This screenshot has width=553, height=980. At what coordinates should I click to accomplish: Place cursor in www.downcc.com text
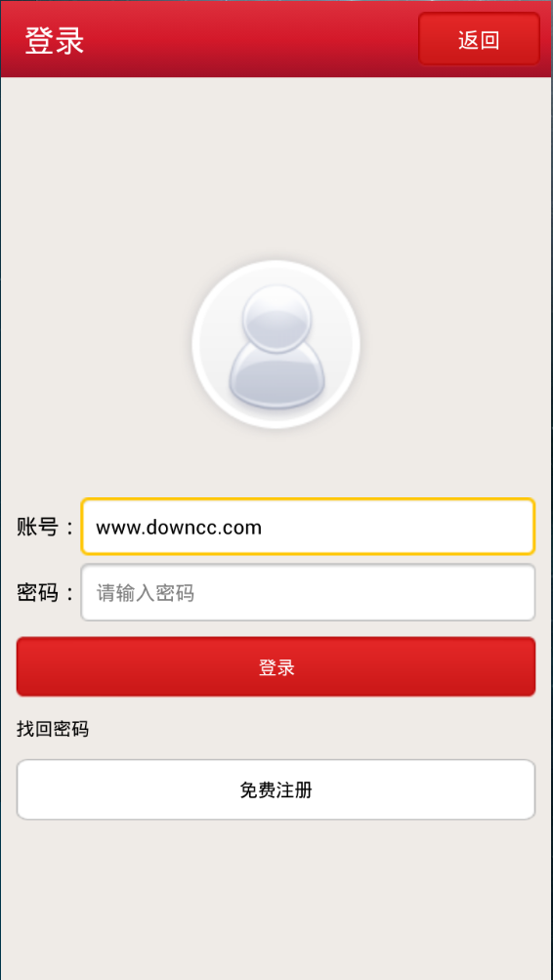click(x=179, y=528)
